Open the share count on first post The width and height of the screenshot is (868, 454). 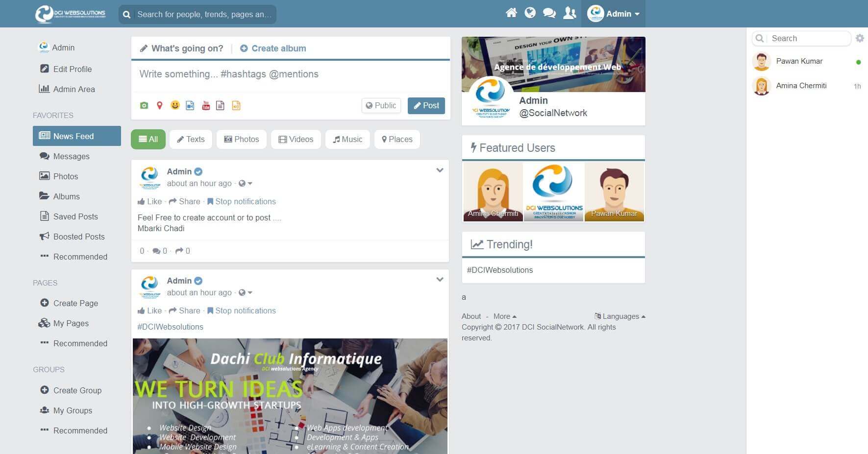(x=183, y=251)
